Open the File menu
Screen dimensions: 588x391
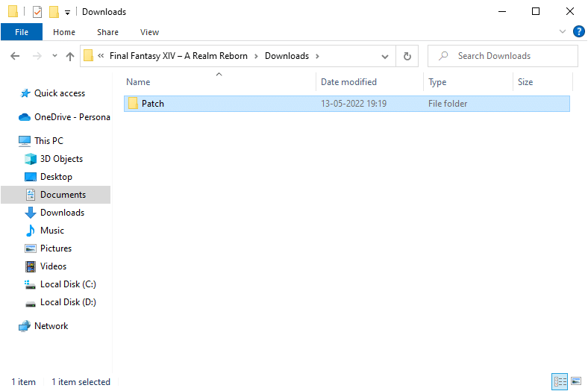click(x=22, y=32)
